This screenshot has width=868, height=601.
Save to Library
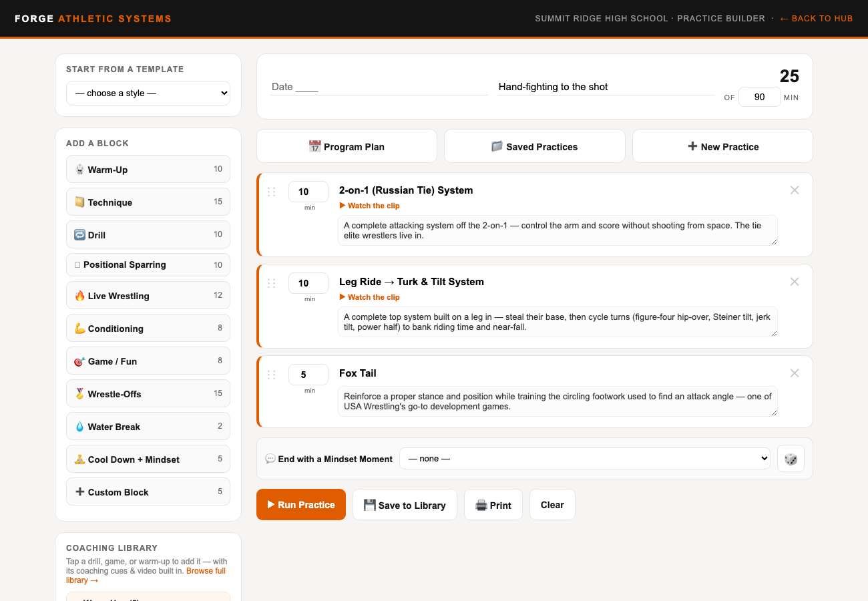405,505
